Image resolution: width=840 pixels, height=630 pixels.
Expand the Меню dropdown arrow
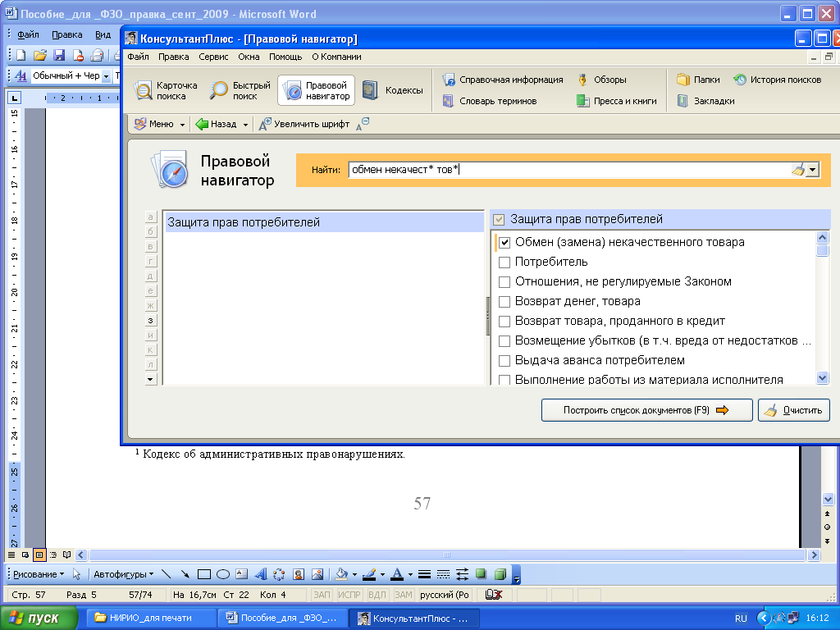182,125
